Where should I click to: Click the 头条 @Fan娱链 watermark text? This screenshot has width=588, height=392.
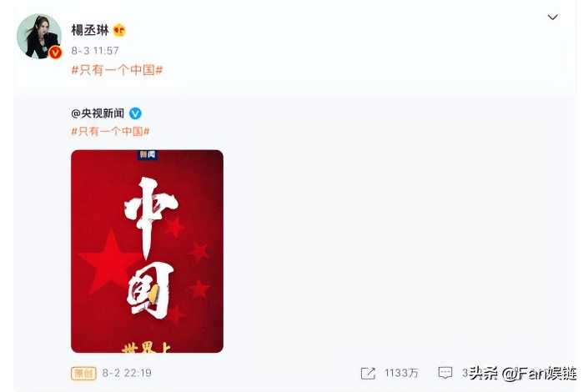tap(523, 374)
